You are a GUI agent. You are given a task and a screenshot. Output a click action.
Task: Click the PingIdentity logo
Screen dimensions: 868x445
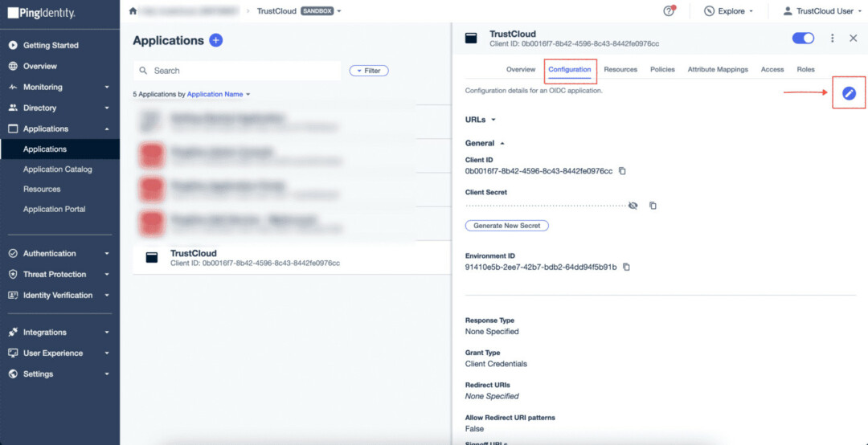coord(42,12)
